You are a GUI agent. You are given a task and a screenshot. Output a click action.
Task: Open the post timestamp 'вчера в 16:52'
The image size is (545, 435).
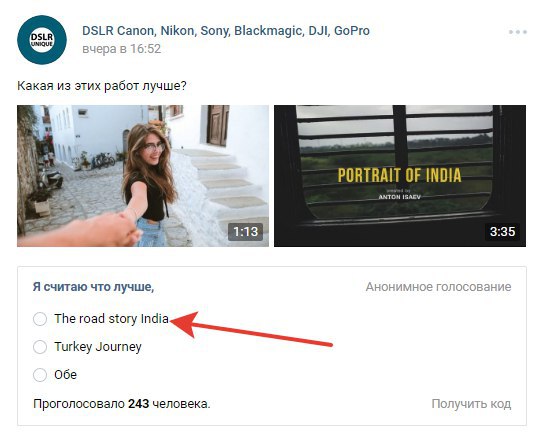121,49
